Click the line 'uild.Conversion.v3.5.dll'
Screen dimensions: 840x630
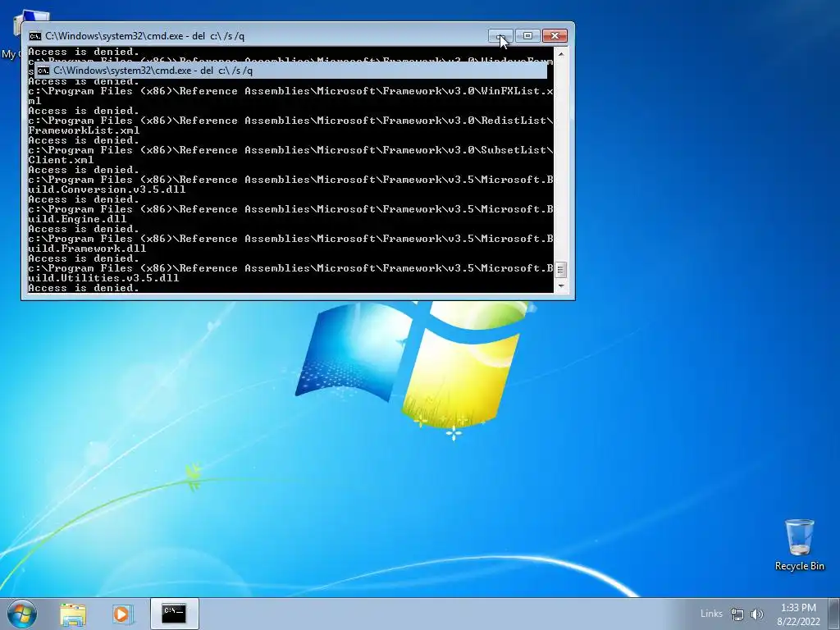click(107, 189)
